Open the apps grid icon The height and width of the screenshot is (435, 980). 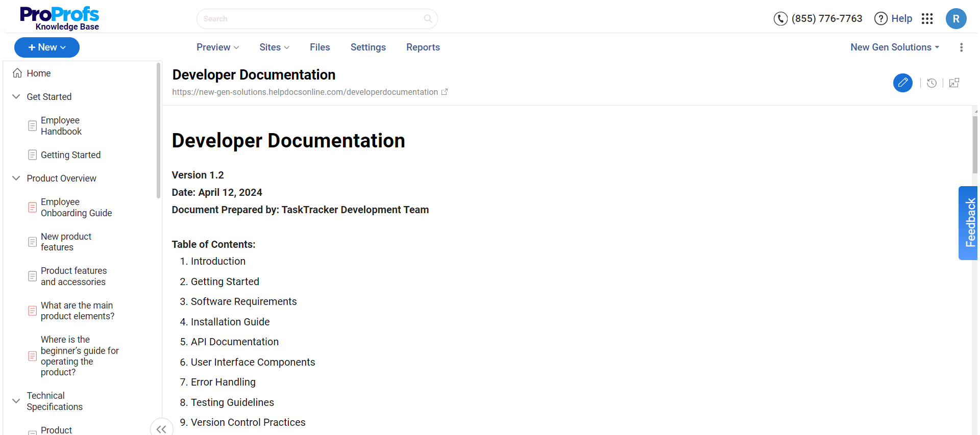pyautogui.click(x=927, y=19)
